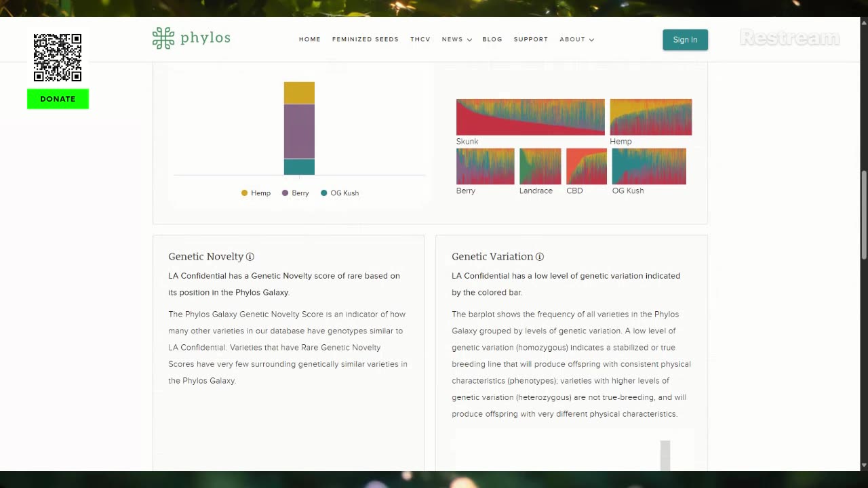The width and height of the screenshot is (868, 488).
Task: Click the CBD chart label
Action: (x=574, y=191)
